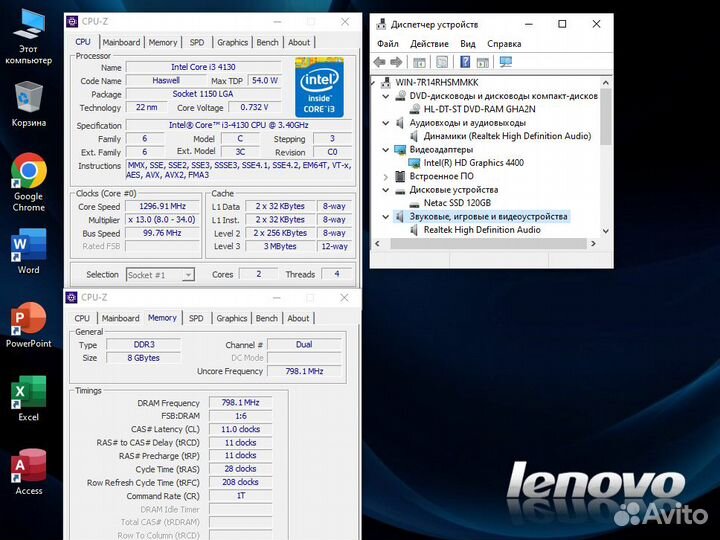720x540 pixels.
Task: Switch to About tab in top CPU-Z
Action: [299, 42]
